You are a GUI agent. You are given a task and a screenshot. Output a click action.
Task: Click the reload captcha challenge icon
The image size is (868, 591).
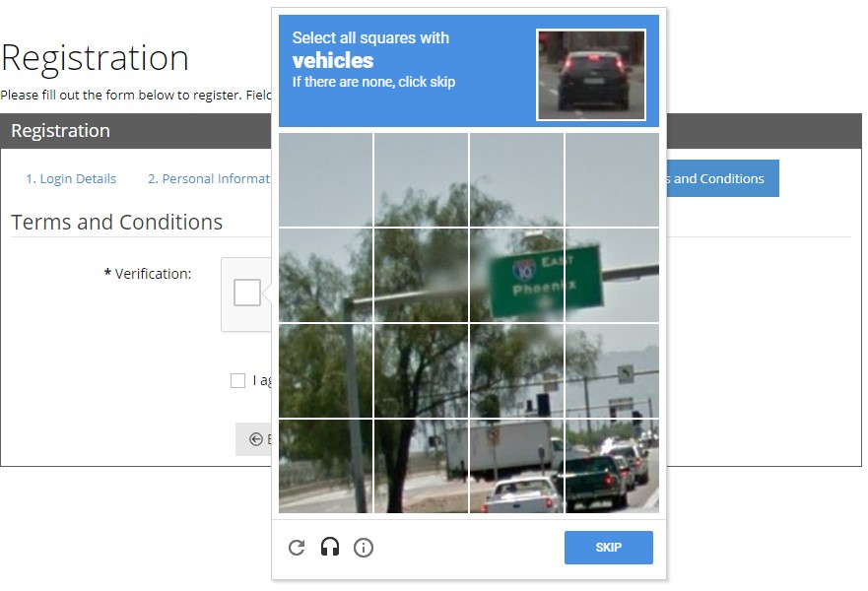point(297,548)
